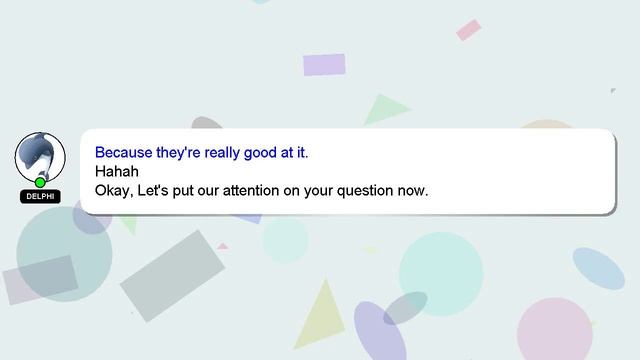Click the dolphin avatar icon
Screen dimensions: 640x360
point(40,158)
